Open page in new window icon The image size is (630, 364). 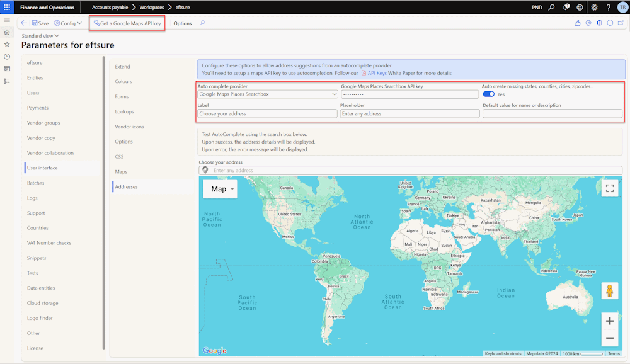tap(621, 23)
